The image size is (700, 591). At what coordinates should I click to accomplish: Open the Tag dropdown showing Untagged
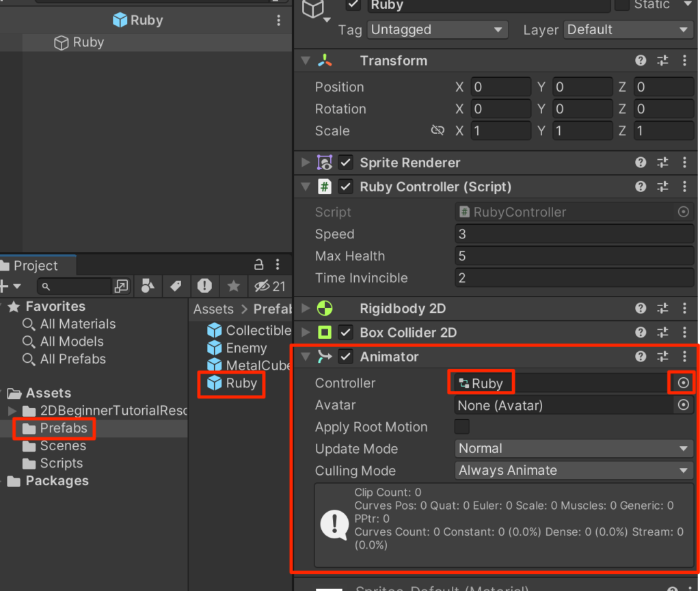pos(437,30)
